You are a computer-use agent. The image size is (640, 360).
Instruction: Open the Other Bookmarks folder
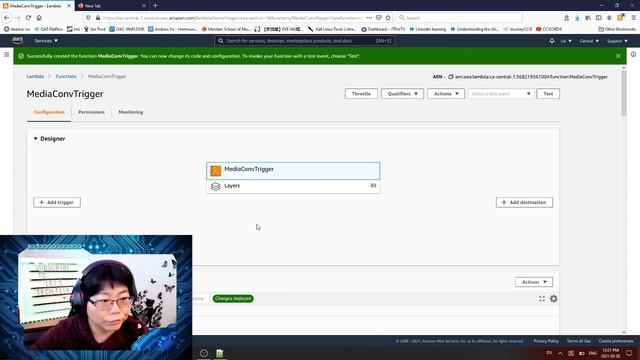(x=617, y=29)
